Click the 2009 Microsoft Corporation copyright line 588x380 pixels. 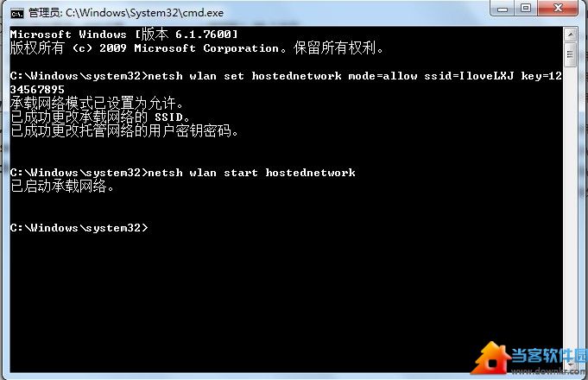pos(197,48)
